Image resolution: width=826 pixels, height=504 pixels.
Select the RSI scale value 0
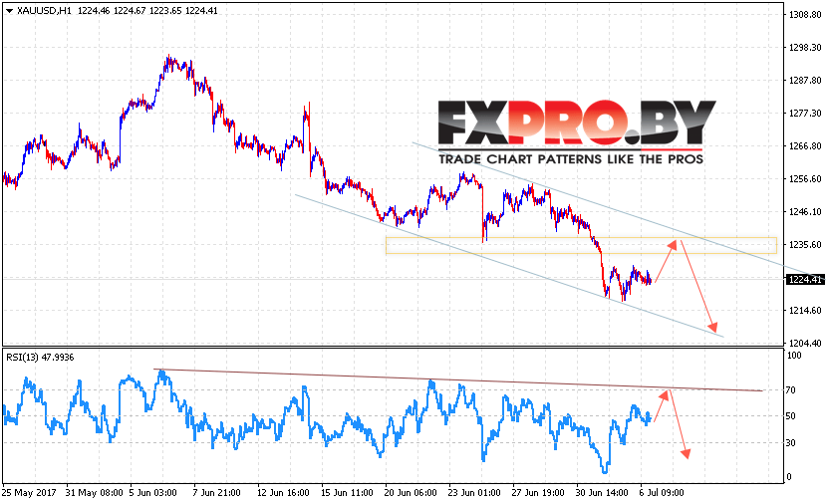tap(788, 477)
